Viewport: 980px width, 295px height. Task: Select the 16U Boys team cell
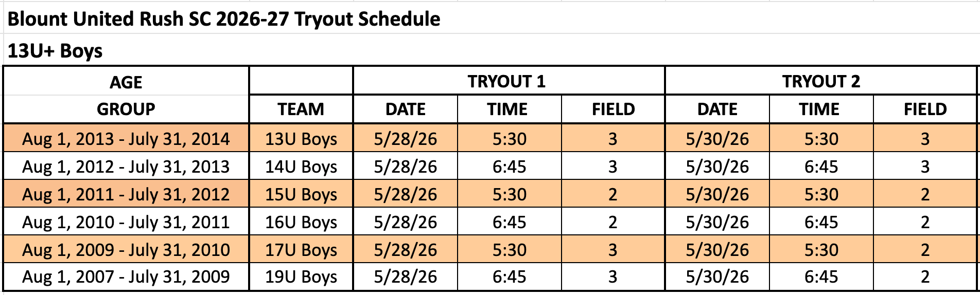(301, 222)
